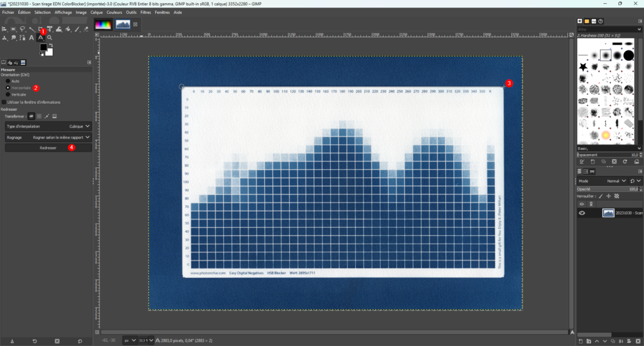The width and height of the screenshot is (644, 346).
Task: Activate the Measure tool in toolbox
Action: pos(41,38)
